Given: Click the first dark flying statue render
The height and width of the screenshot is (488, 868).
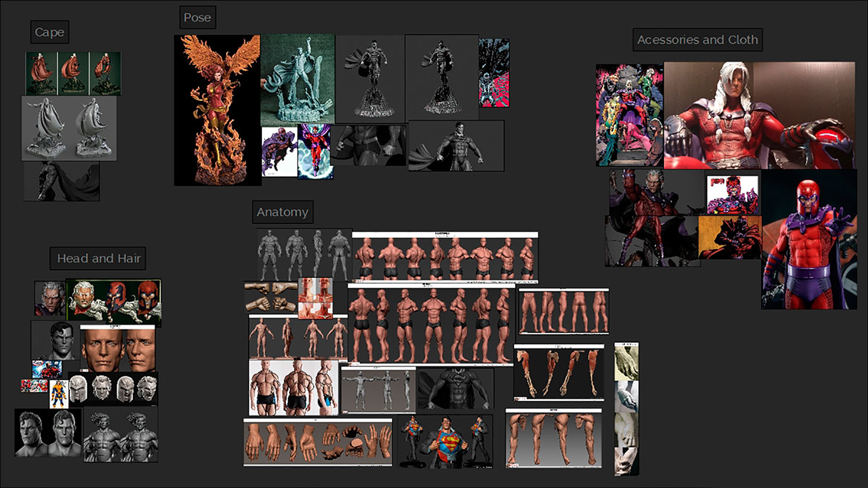Looking at the screenshot, I should click(370, 79).
